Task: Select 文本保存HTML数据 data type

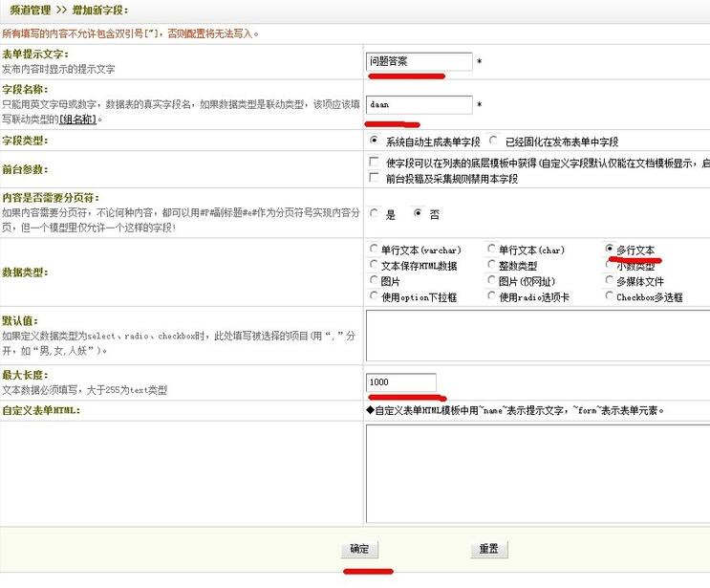Action: pyautogui.click(x=374, y=265)
